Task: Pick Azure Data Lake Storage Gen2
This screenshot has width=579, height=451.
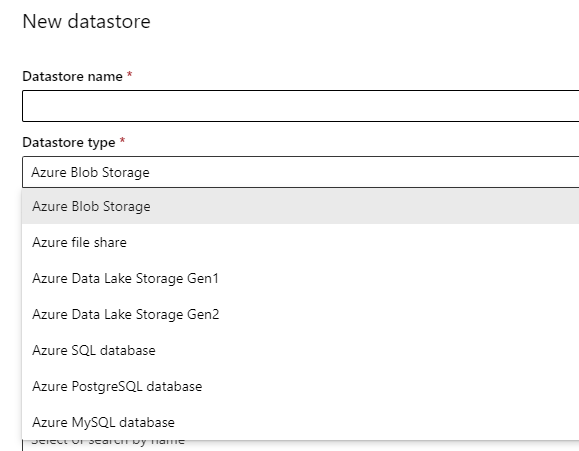Action: click(301, 314)
